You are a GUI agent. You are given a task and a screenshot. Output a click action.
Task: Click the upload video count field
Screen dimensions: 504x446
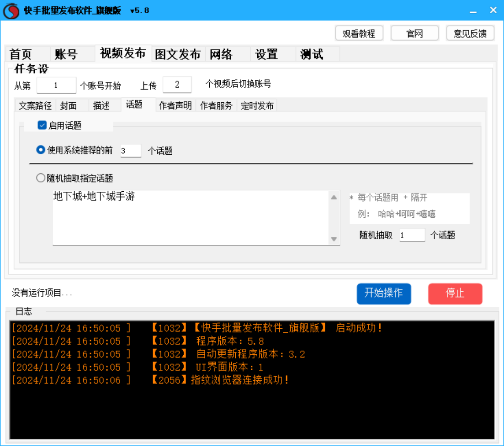coord(177,85)
